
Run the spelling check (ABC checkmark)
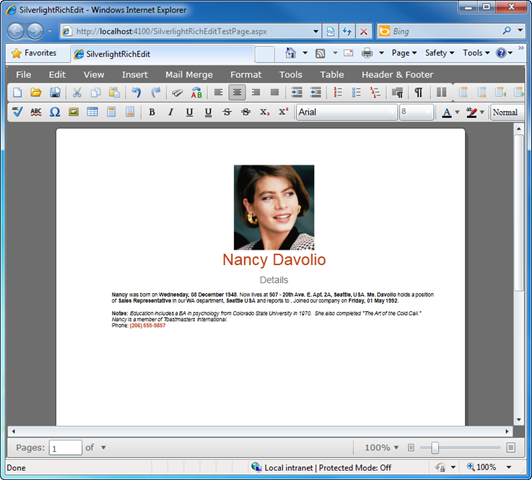point(17,112)
